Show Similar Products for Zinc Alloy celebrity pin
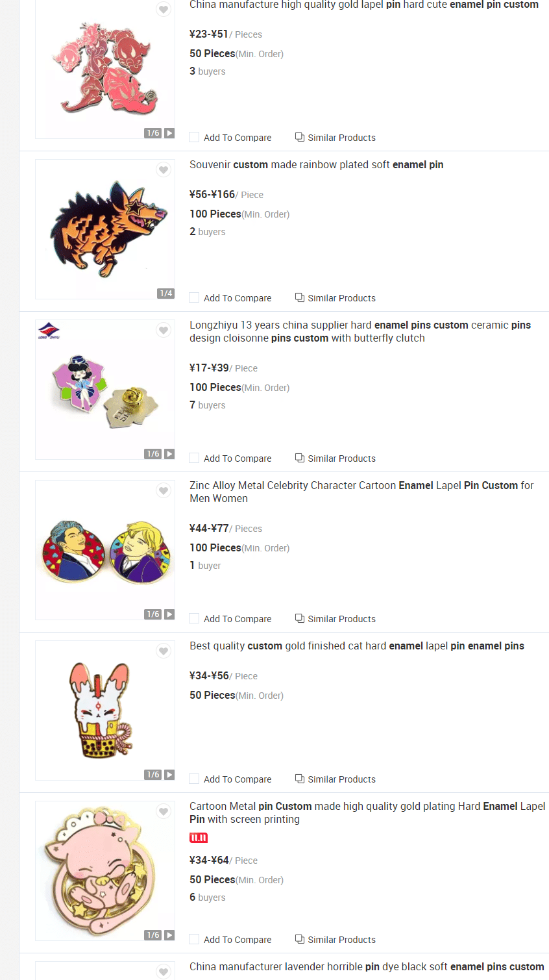The width and height of the screenshot is (549, 980). [335, 619]
